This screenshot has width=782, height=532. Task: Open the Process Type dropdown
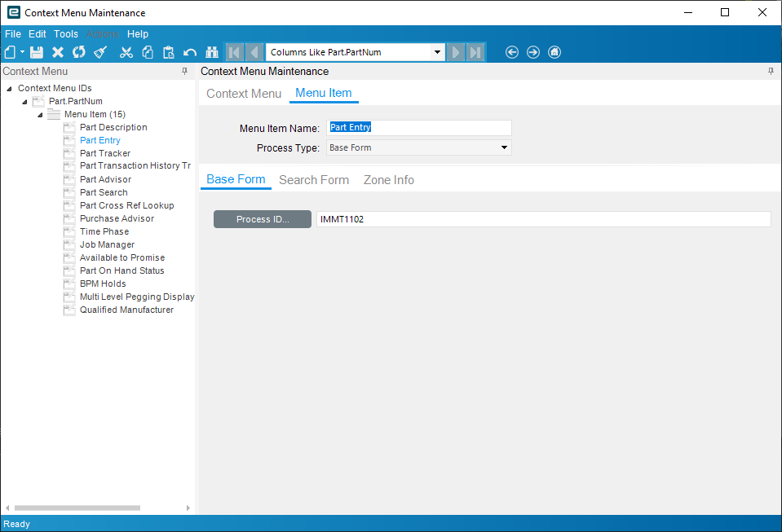click(504, 147)
